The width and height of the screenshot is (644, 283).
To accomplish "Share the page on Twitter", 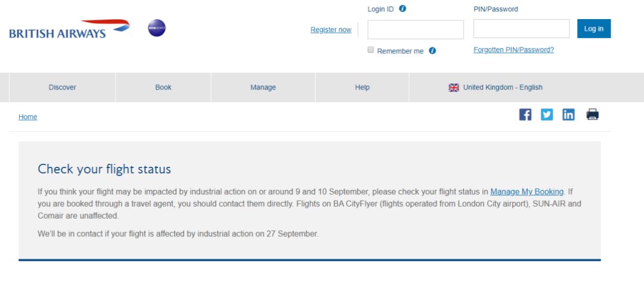I will coord(547,114).
